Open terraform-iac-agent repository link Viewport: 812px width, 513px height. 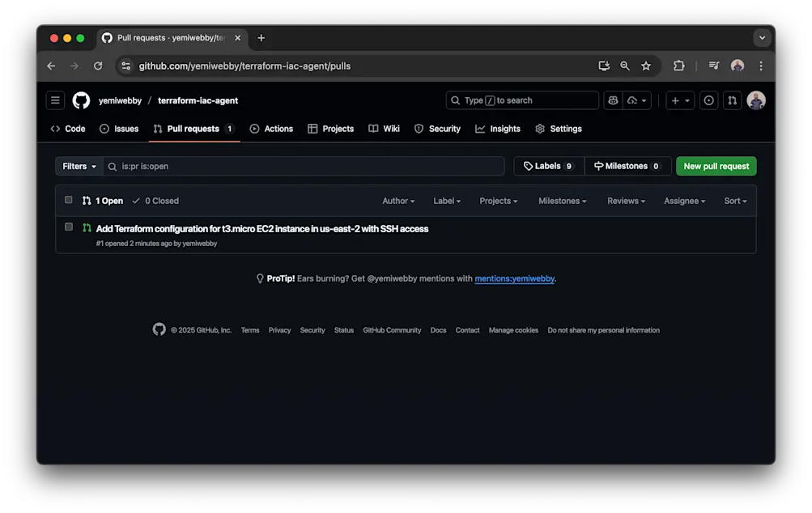pyautogui.click(x=198, y=100)
